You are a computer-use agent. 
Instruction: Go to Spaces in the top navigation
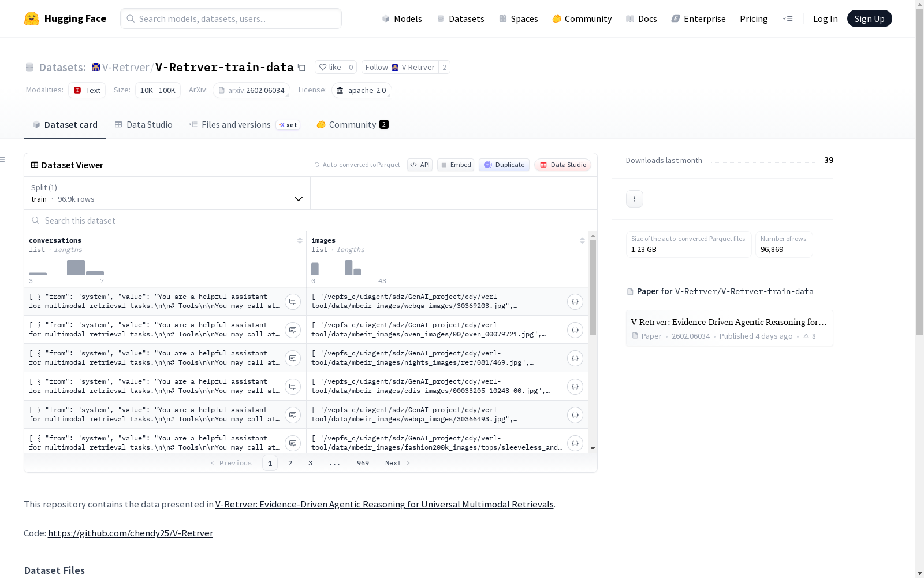click(x=519, y=18)
